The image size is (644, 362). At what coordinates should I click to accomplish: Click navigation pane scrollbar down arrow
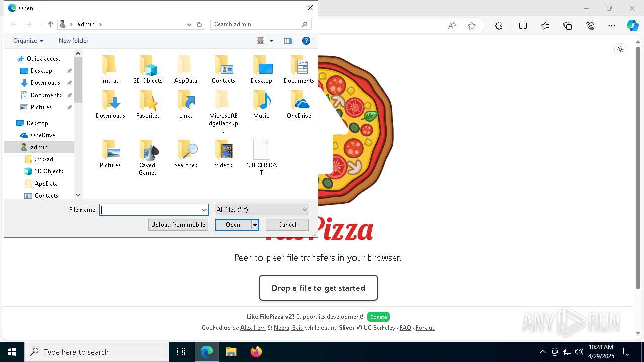tap(78, 195)
